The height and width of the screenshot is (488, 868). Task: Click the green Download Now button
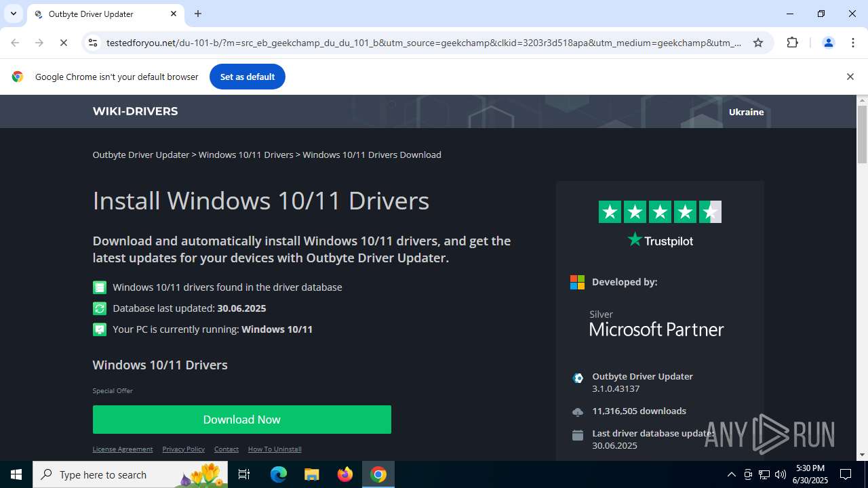(x=242, y=420)
